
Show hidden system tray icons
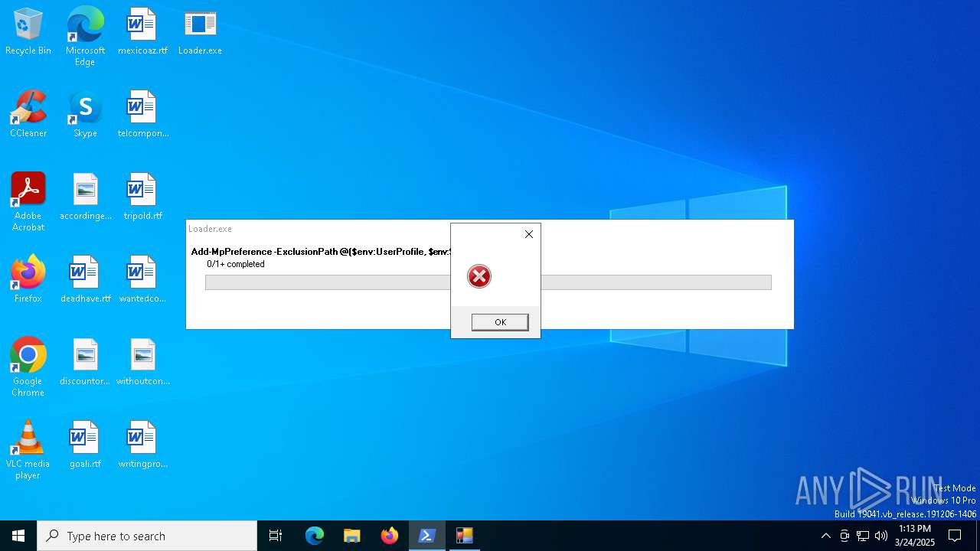825,536
